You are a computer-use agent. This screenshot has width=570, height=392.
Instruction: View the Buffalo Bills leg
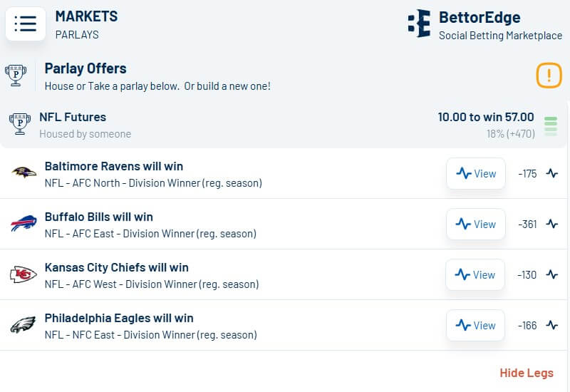click(476, 224)
